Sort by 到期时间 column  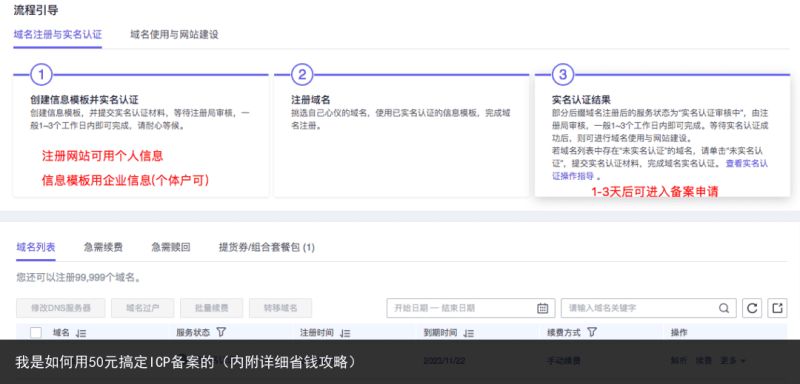[469, 333]
